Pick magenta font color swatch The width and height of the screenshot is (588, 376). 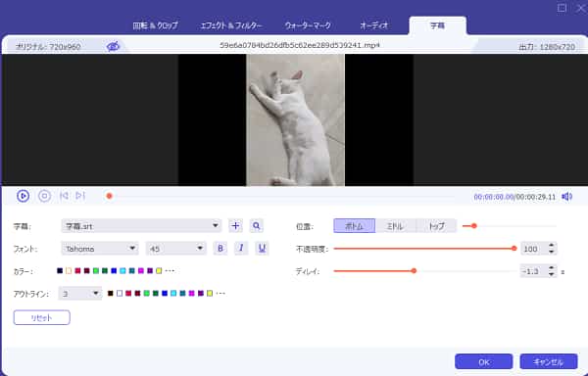coord(141,271)
